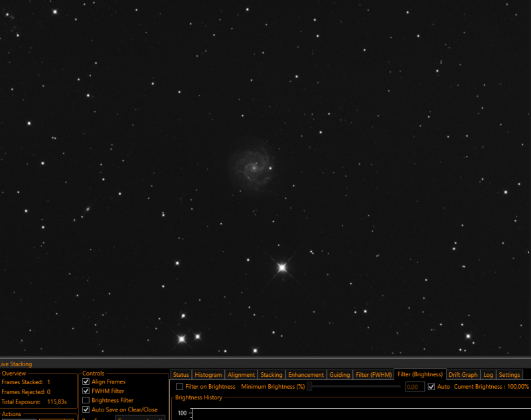Screen dimensions: 531x420
Task: Open the Filter (FWHM) tab
Action: (x=374, y=375)
